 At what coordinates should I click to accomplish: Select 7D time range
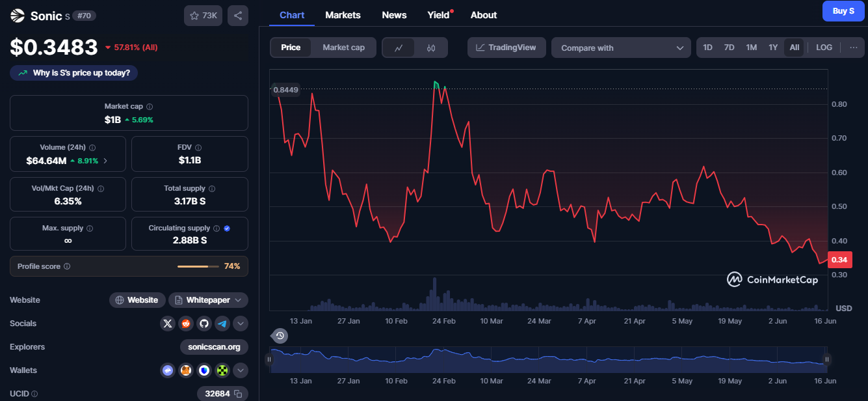(729, 48)
